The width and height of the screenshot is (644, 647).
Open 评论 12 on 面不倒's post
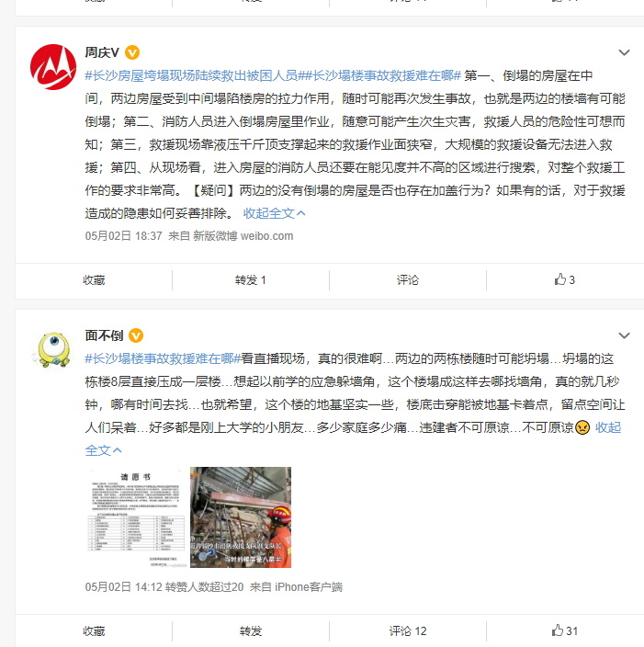coord(408,630)
